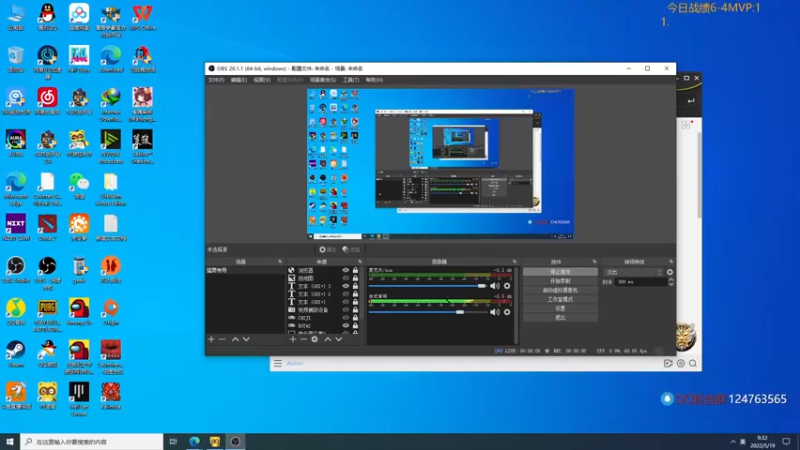The image size is (800, 450).
Task: Remove selected source with minus icon
Action: click(303, 339)
